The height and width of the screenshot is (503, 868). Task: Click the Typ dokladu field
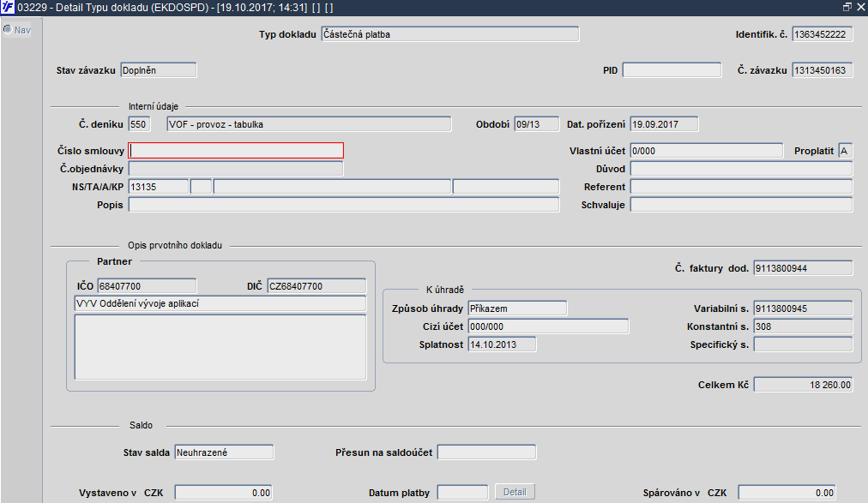click(450, 34)
